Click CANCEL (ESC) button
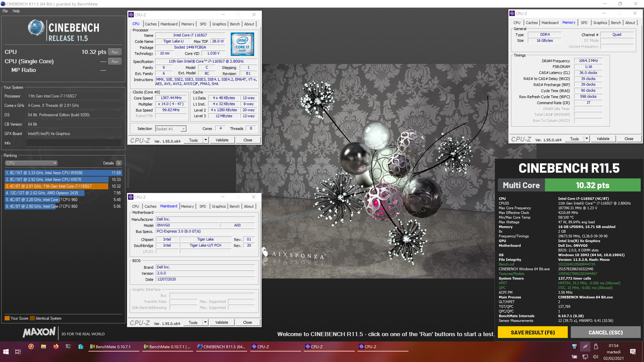644x362 pixels. point(605,333)
